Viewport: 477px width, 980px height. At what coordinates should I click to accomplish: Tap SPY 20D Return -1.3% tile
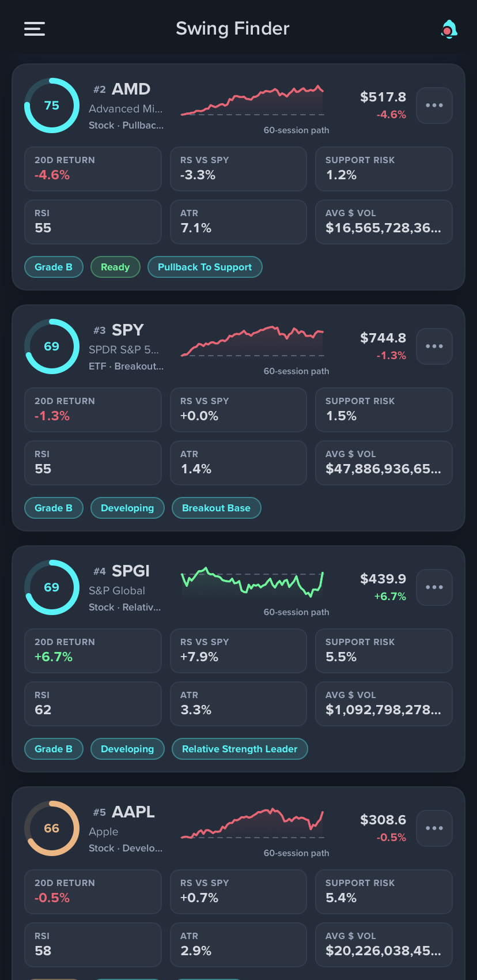tap(93, 410)
